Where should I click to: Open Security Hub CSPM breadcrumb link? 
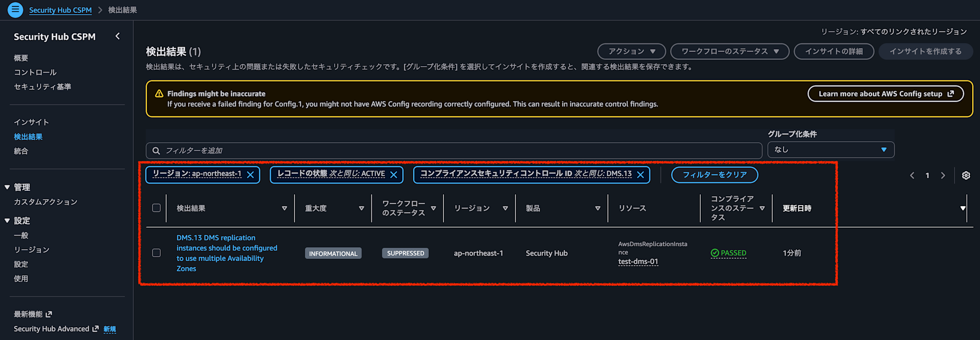pyautogui.click(x=60, y=10)
